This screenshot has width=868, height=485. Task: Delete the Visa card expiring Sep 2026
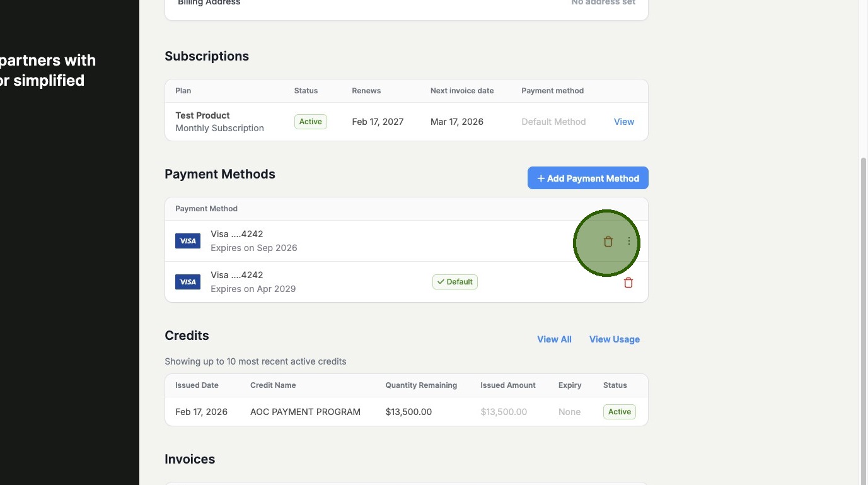[x=608, y=242]
